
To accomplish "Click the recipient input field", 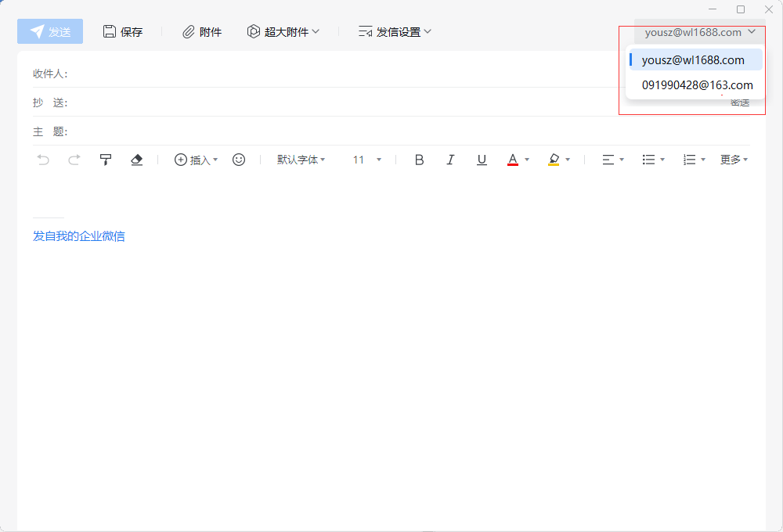I will point(345,74).
